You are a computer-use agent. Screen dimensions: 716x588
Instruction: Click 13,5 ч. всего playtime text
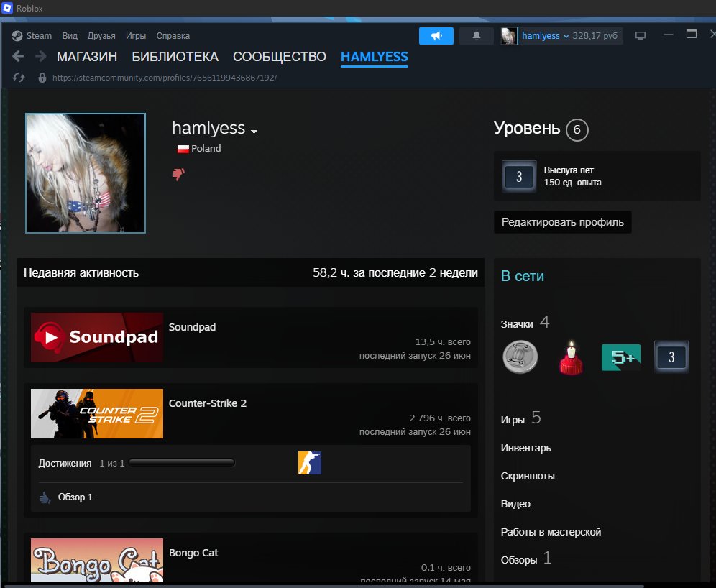[443, 342]
